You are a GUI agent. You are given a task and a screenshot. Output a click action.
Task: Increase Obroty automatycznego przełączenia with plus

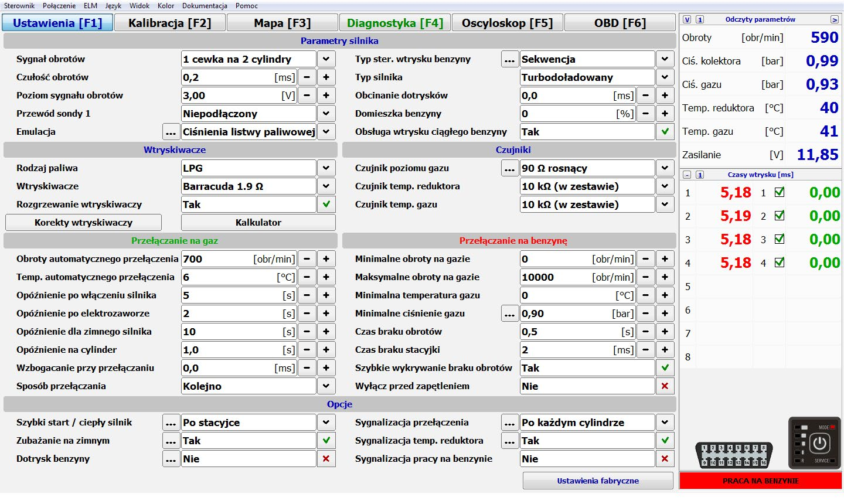[326, 259]
